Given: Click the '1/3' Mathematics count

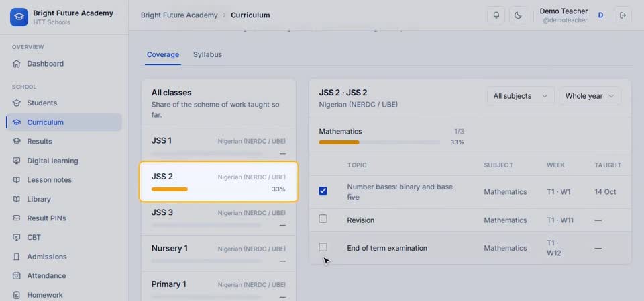Looking at the screenshot, I should coord(459,132).
